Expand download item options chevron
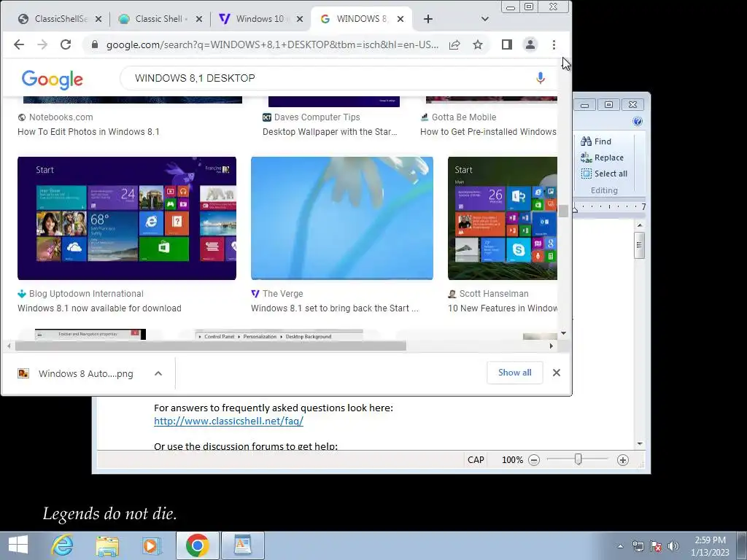Screen dimensions: 747x560 tap(158, 374)
